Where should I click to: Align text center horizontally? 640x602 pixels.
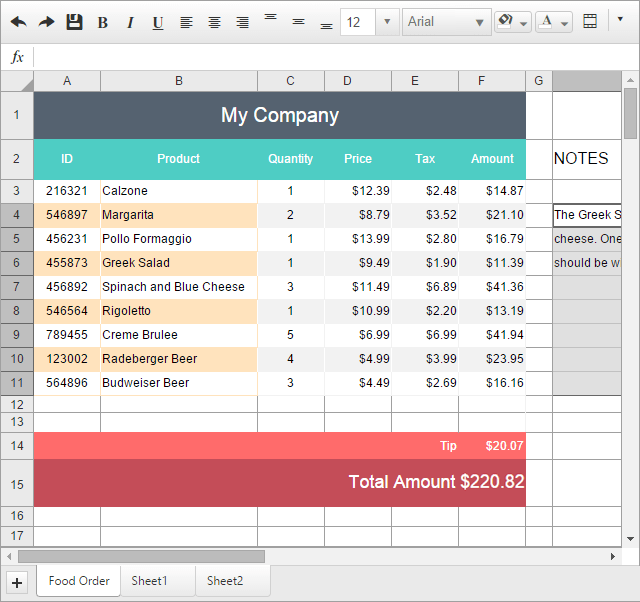(x=214, y=22)
